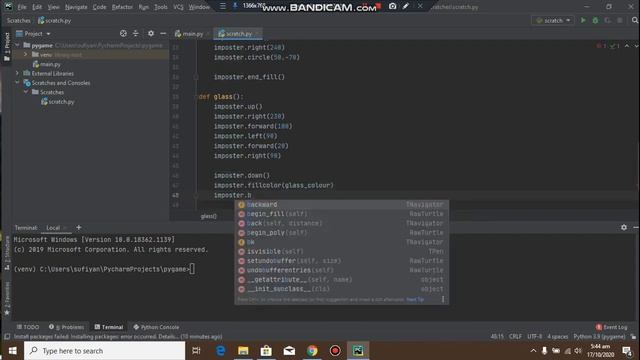This screenshot has height=360, width=640.
Task: Open Search Everywhere magnifier icon
Action: [635, 20]
